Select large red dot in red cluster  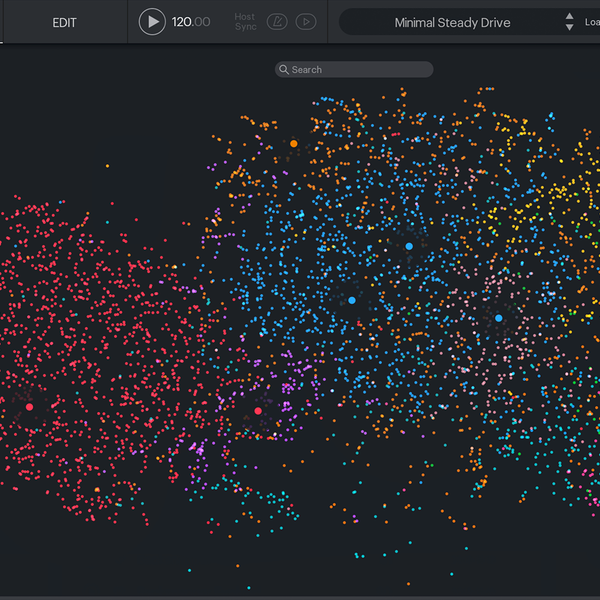(29, 407)
